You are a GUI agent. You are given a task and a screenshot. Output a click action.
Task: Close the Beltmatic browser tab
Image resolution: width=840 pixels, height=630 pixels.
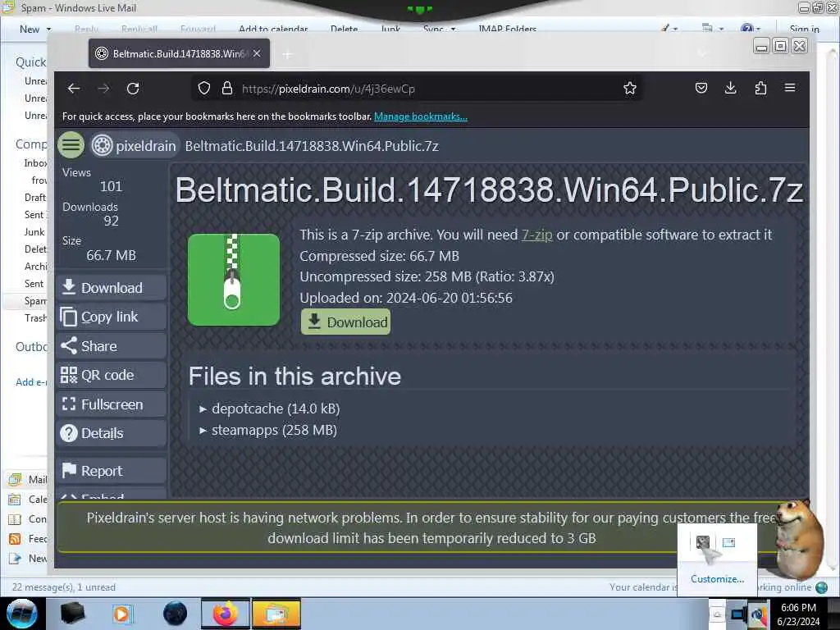click(257, 53)
